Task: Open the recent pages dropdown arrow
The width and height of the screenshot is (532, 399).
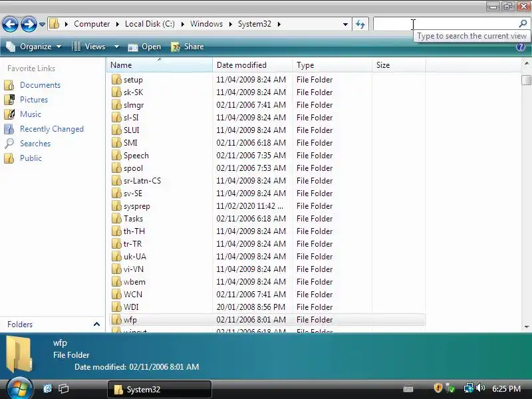Action: 42,25
